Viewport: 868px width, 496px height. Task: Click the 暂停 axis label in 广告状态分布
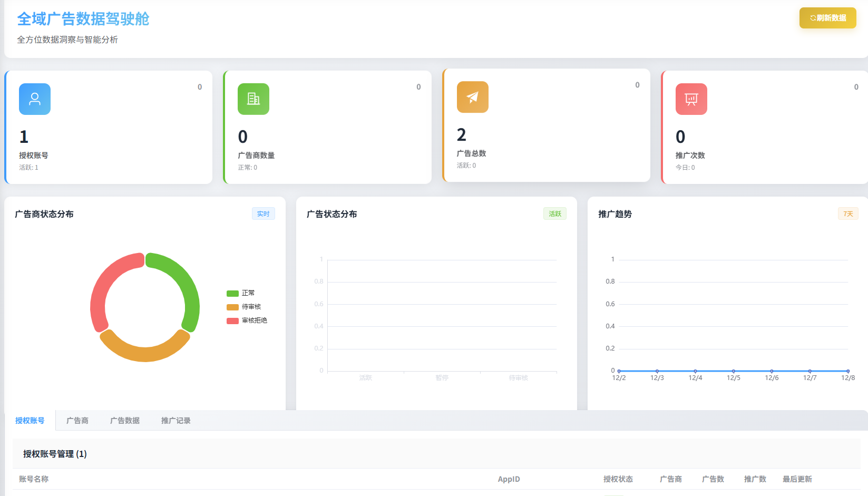442,378
